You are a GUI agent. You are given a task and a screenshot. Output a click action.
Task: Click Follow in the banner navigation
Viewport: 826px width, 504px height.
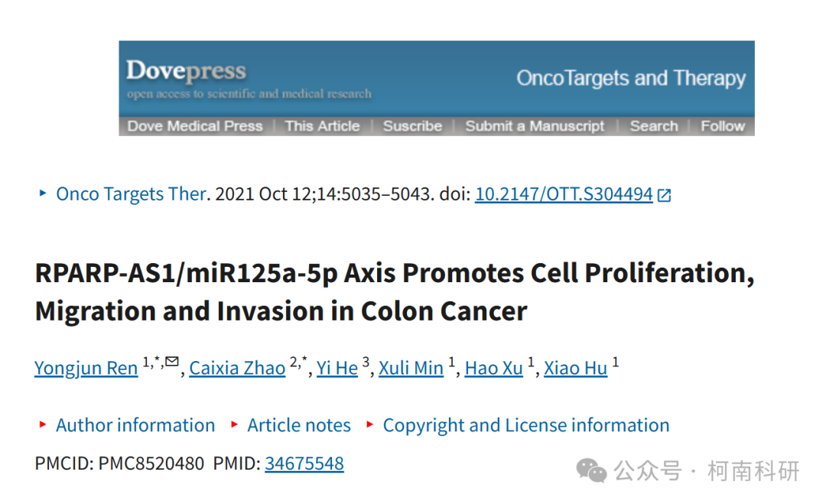[722, 126]
